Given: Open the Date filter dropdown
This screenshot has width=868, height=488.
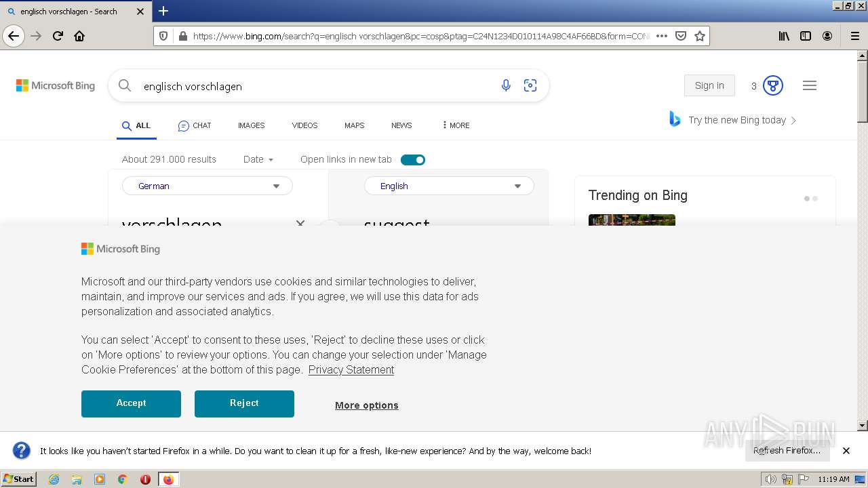Looking at the screenshot, I should pos(258,159).
